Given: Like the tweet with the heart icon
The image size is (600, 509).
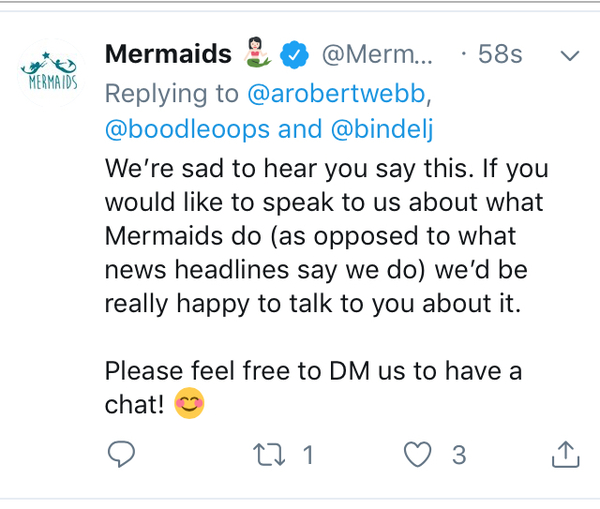Looking at the screenshot, I should [x=417, y=455].
